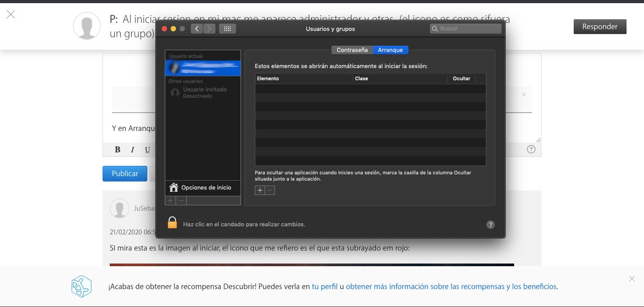This screenshot has height=307, width=644.
Task: Switch to the Contraseña tab
Action: (352, 50)
